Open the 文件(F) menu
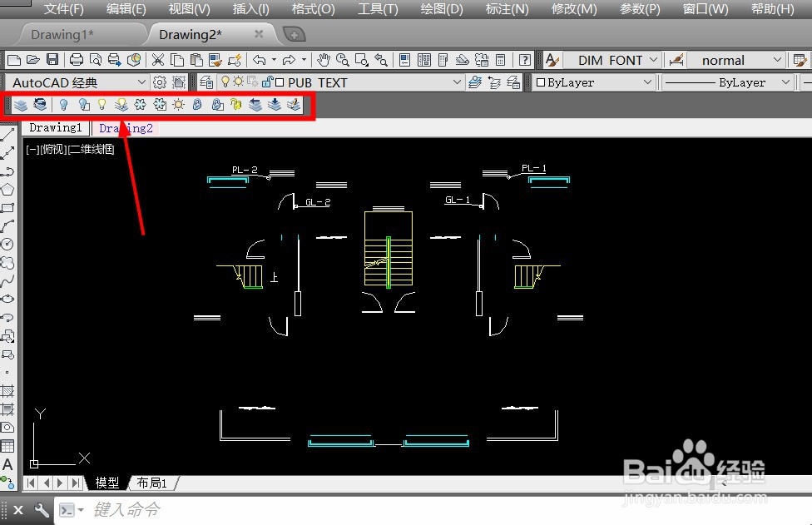812x525 pixels. click(x=64, y=9)
